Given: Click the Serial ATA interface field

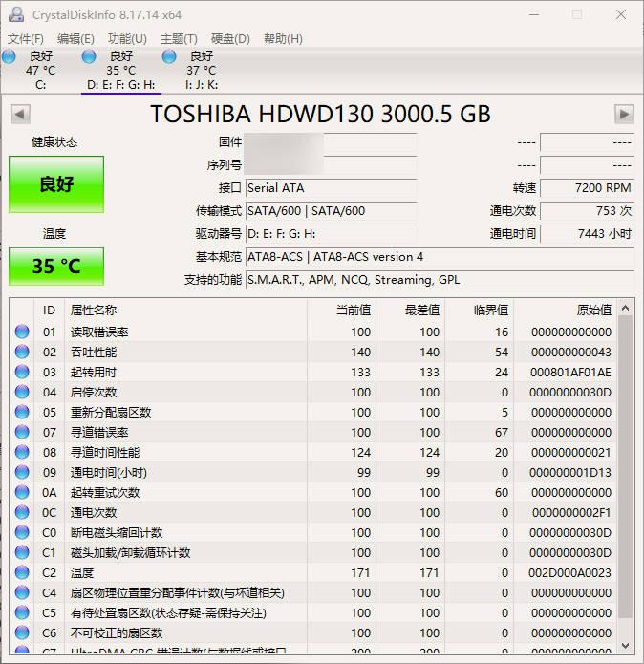Looking at the screenshot, I should (x=332, y=188).
